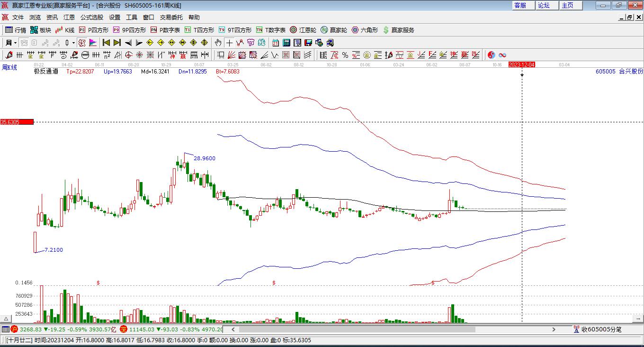
Task: Click the percent sign tool icon
Action: tap(345, 55)
